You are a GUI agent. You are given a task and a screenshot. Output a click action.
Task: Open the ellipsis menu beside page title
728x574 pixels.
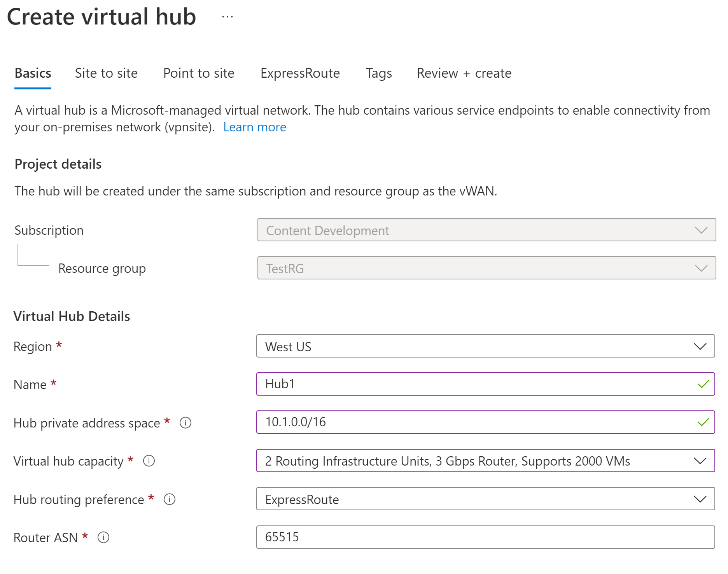[x=227, y=17]
